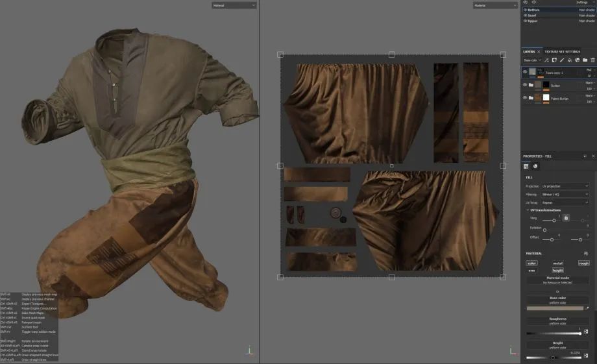597x364 pixels.
Task: Collapse the UV transformations section
Action: [x=528, y=210]
